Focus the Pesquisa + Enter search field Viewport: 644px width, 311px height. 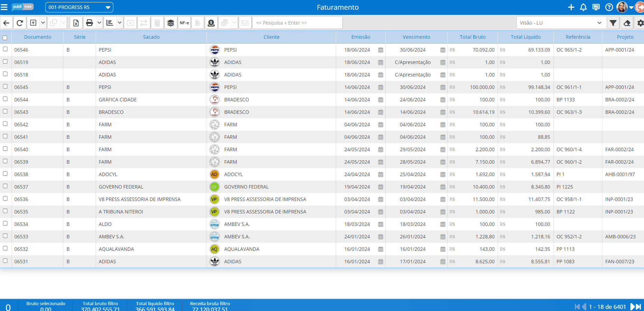(297, 23)
